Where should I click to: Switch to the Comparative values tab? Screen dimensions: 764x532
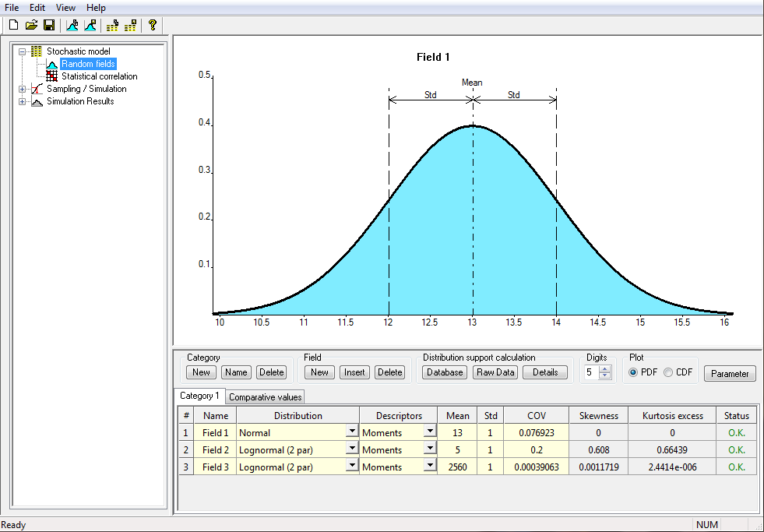(x=265, y=396)
